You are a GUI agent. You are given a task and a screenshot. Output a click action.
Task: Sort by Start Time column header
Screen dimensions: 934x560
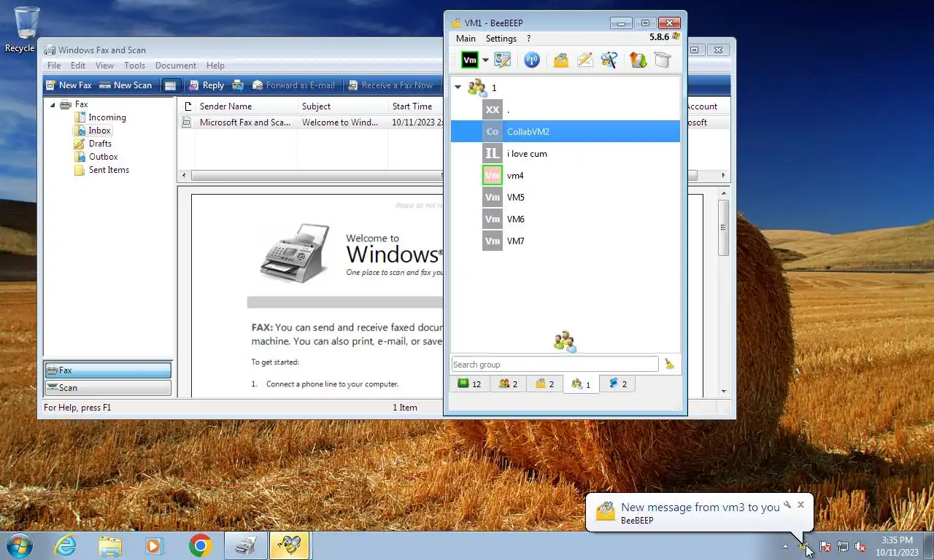point(416,106)
